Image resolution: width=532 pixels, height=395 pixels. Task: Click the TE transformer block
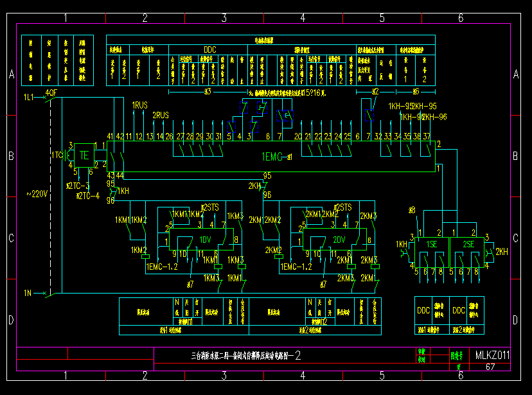[x=84, y=155]
